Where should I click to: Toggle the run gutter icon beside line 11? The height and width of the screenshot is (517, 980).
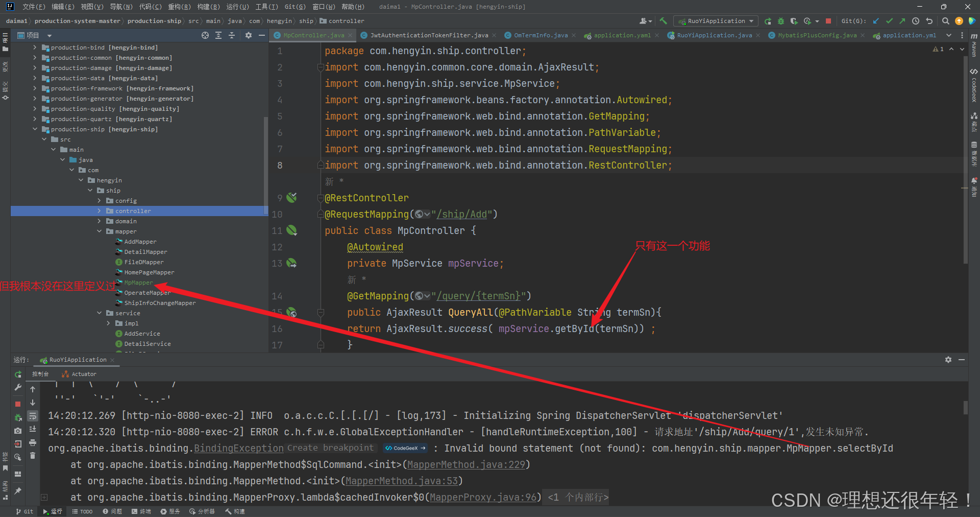[x=291, y=230]
